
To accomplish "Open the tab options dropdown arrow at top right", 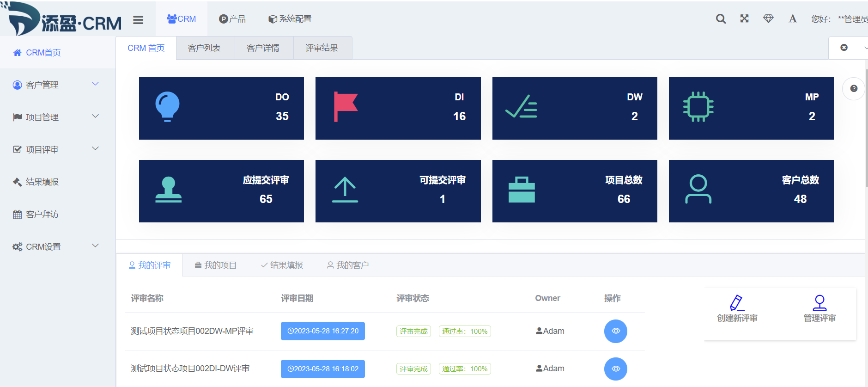I will [865, 48].
